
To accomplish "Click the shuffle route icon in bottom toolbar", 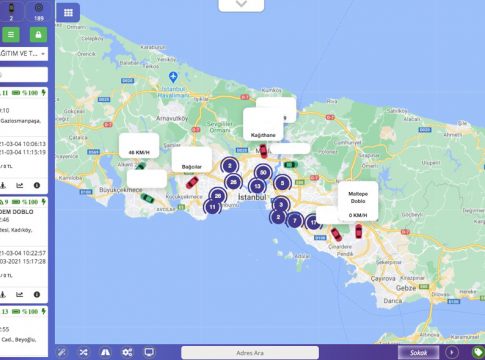I will coord(83,352).
